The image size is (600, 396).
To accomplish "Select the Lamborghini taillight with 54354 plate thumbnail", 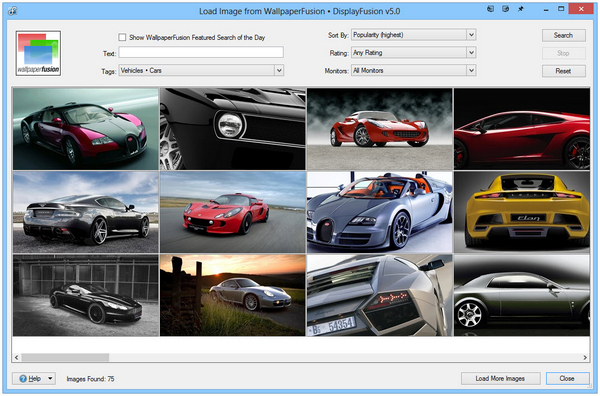I will click(x=380, y=295).
